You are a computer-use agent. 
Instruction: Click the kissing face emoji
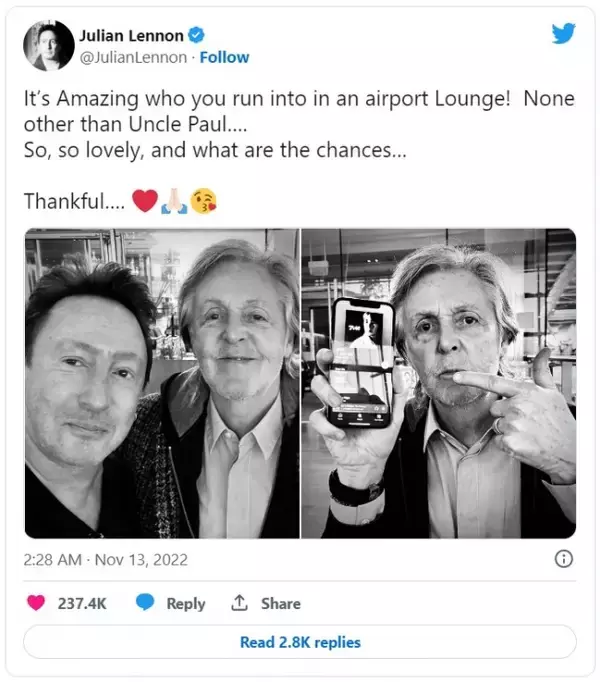click(204, 201)
